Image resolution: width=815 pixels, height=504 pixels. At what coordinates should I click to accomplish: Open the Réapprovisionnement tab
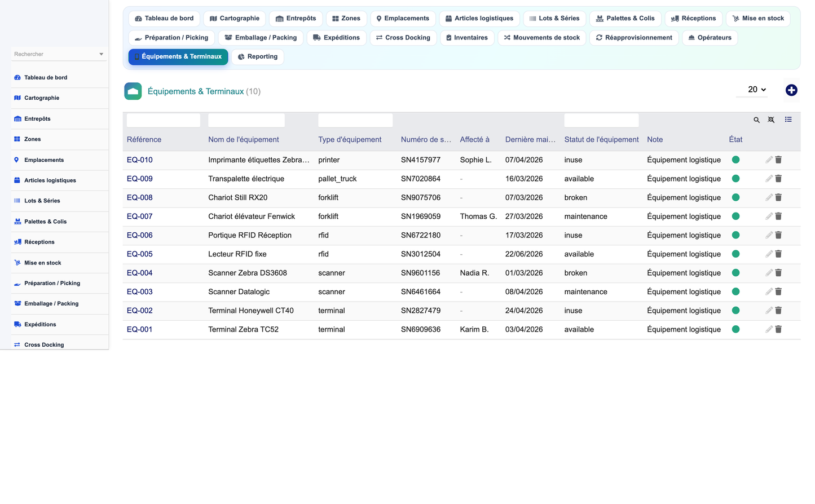(634, 38)
